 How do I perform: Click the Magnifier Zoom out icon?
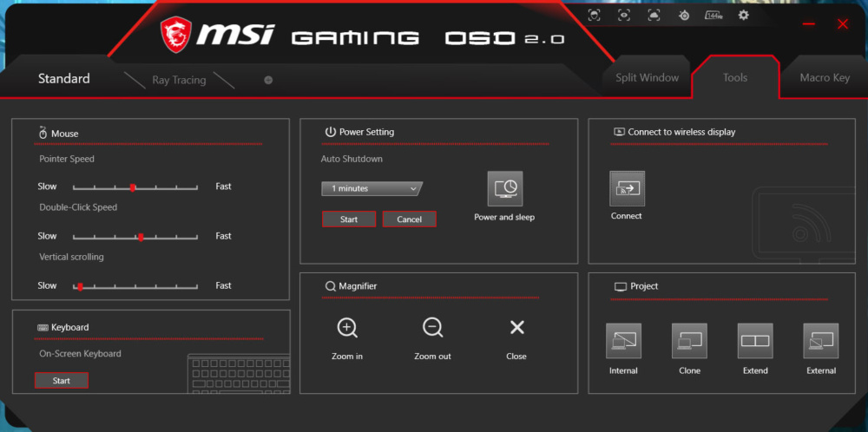[432, 328]
